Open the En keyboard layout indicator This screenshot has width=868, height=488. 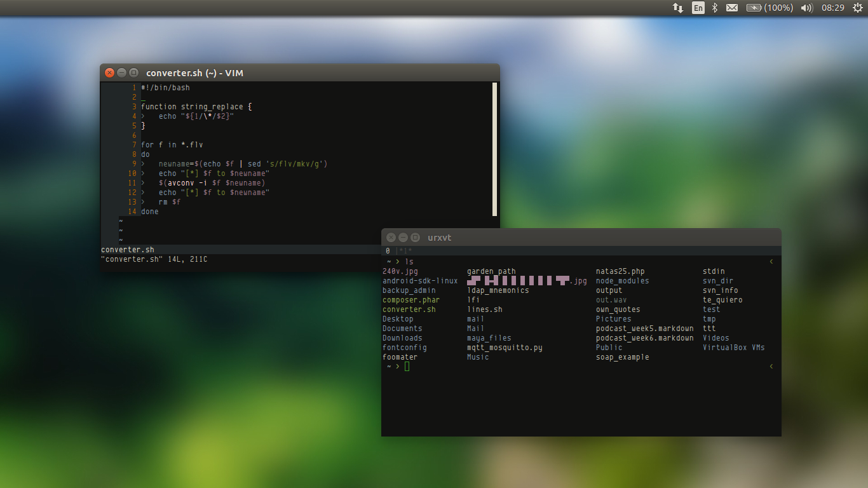coord(698,8)
